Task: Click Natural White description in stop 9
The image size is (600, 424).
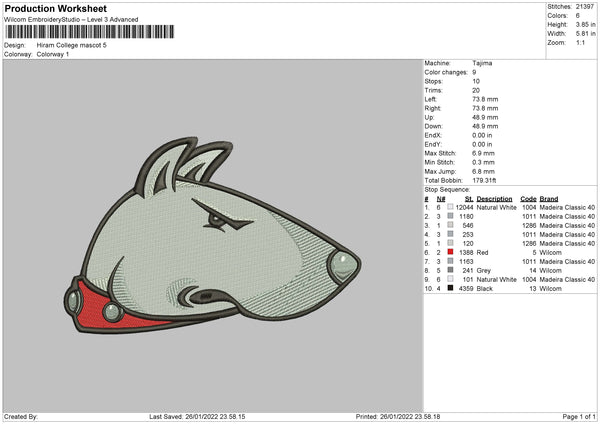Action: point(497,280)
